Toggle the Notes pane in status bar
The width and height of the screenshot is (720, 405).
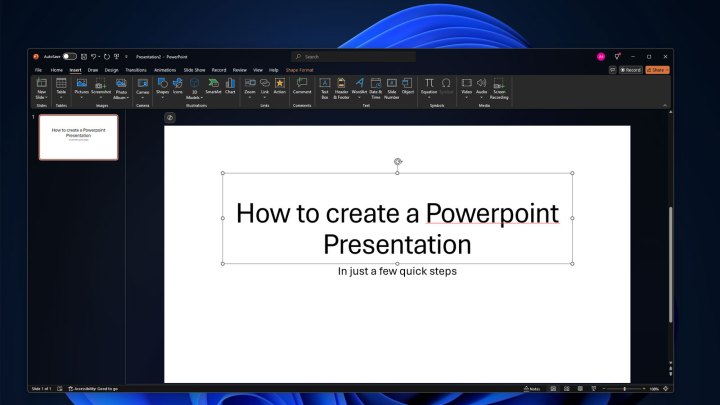point(532,388)
